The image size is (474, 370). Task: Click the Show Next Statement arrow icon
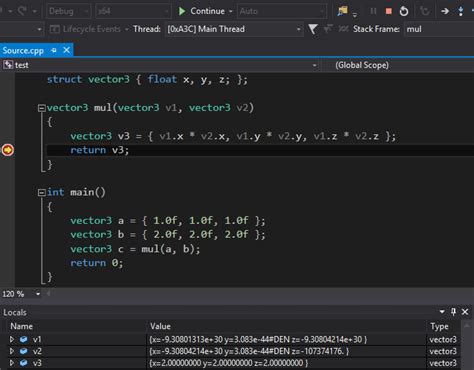[445, 11]
